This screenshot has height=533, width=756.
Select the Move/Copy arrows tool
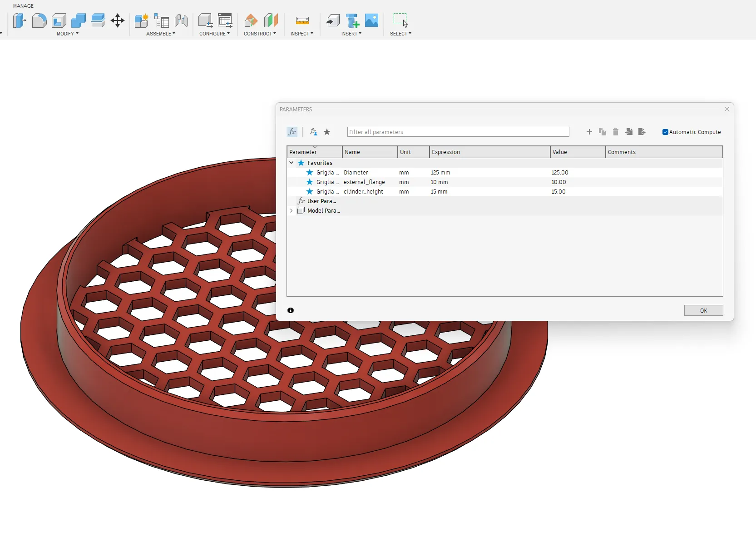click(x=118, y=20)
